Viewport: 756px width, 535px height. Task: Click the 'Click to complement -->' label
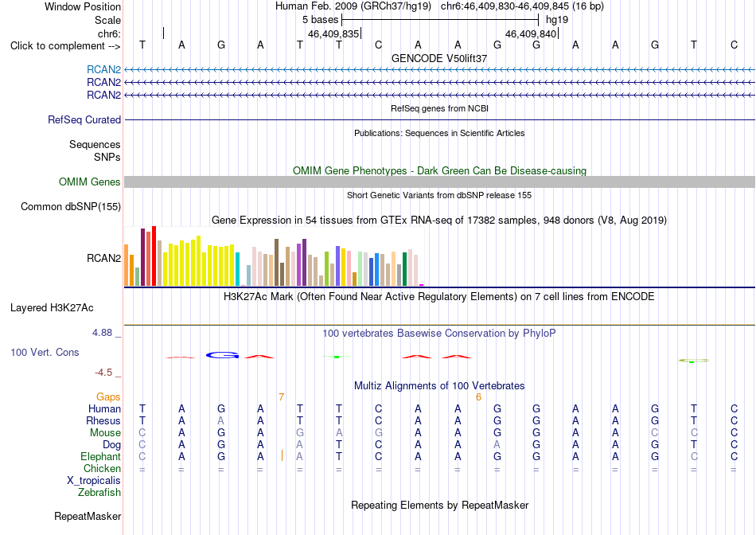pos(65,46)
